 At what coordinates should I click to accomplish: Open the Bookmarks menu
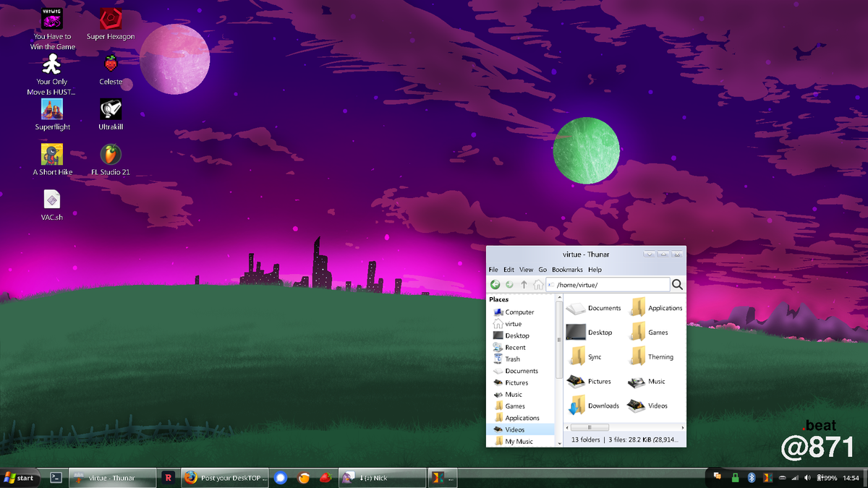[x=567, y=270]
